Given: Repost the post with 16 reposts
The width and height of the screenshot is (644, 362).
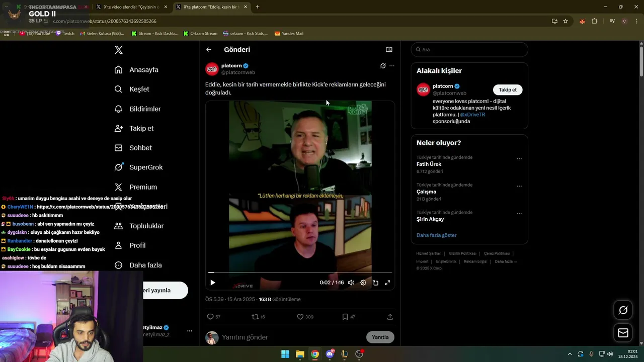Looking at the screenshot, I should click(258, 317).
